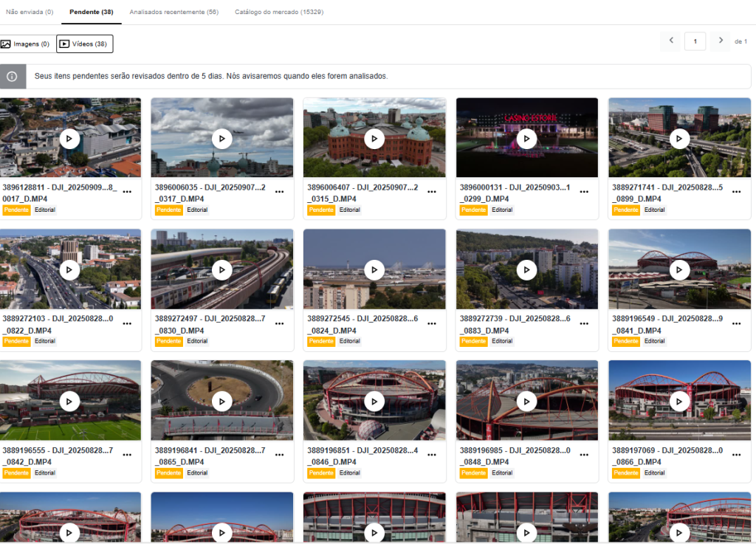This screenshot has width=756, height=544.
Task: Select the Vídeos (38) filter
Action: coord(84,44)
